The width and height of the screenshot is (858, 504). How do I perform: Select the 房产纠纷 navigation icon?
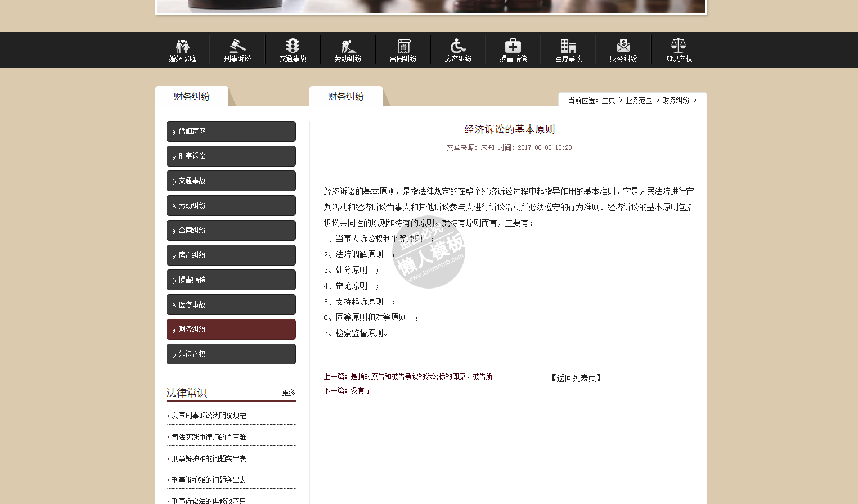[458, 46]
